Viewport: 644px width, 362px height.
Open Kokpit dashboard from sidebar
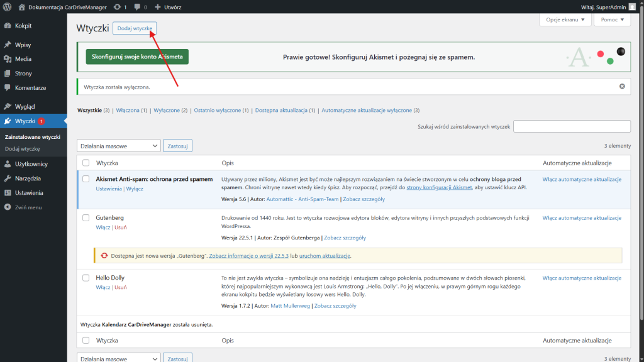23,26
